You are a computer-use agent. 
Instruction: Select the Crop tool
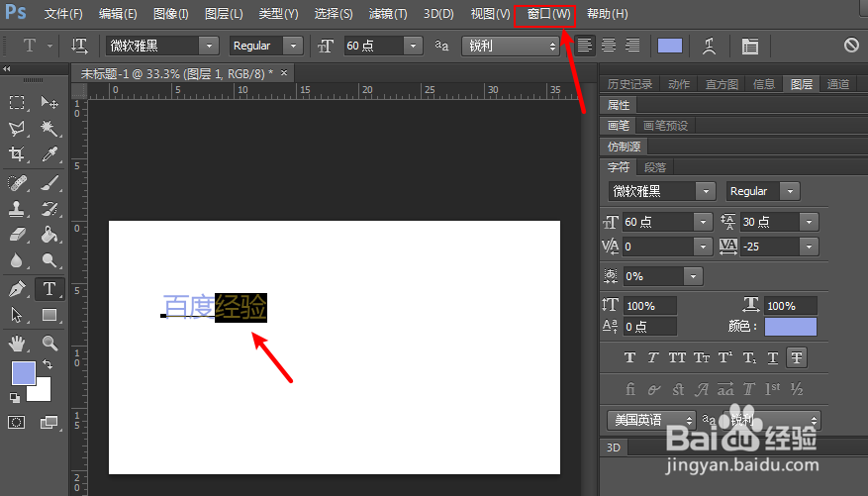click(x=17, y=153)
